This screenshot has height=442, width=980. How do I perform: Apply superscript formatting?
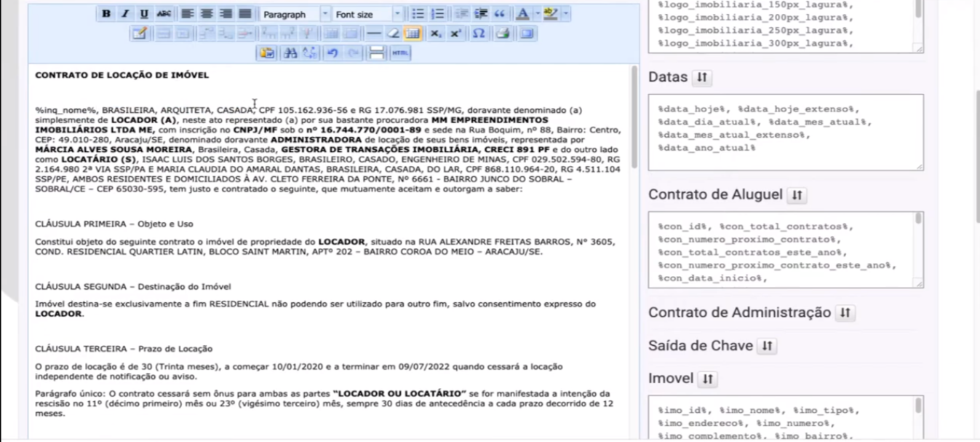coord(455,33)
